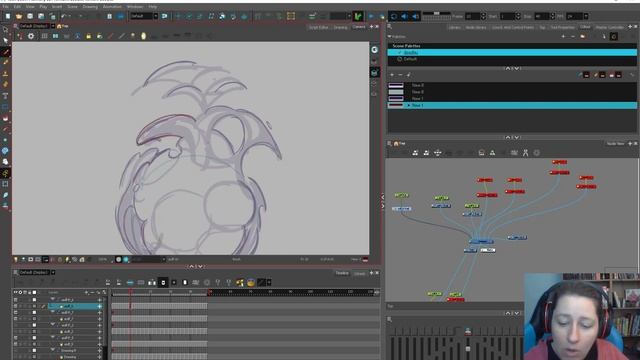
Task: Click the red playhead marker on timeline ruler
Action: pos(131,292)
